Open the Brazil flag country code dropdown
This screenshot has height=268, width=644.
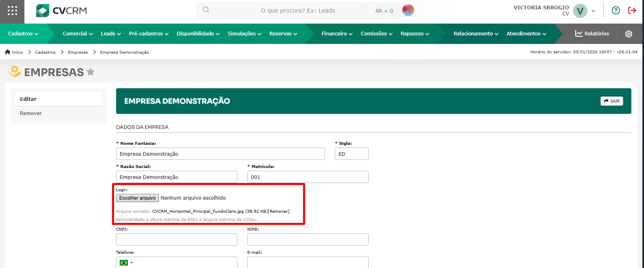pos(126,263)
